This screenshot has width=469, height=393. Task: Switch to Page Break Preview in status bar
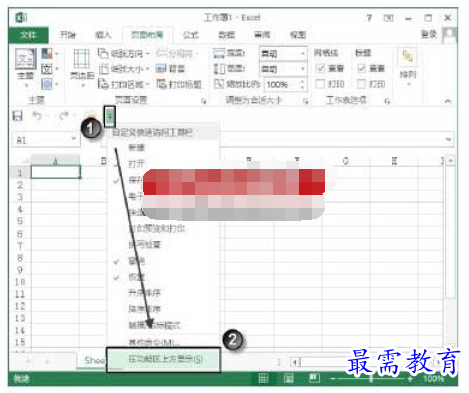coord(314,378)
